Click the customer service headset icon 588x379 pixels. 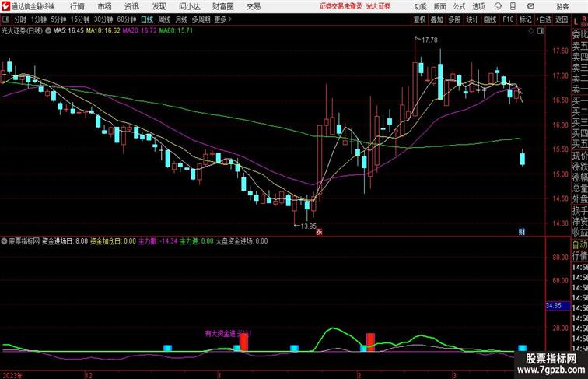click(x=498, y=6)
